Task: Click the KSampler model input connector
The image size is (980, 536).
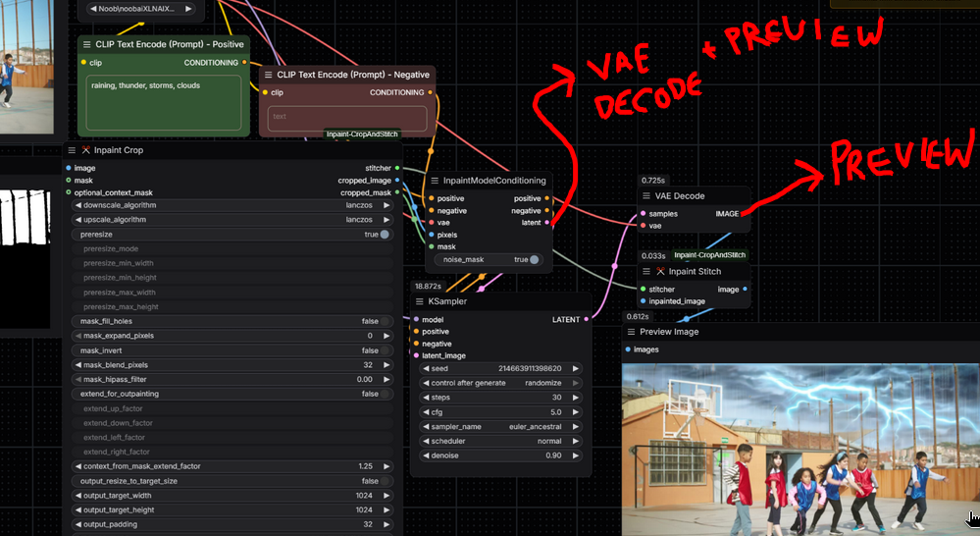Action: pos(416,320)
